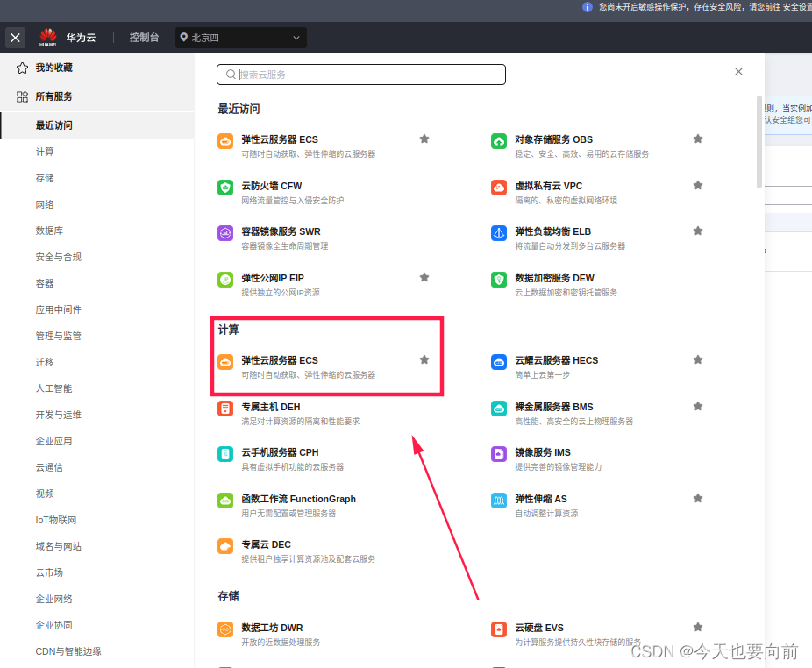Click the red EVS cloud disk icon
The height and width of the screenshot is (668, 812).
pyautogui.click(x=499, y=629)
